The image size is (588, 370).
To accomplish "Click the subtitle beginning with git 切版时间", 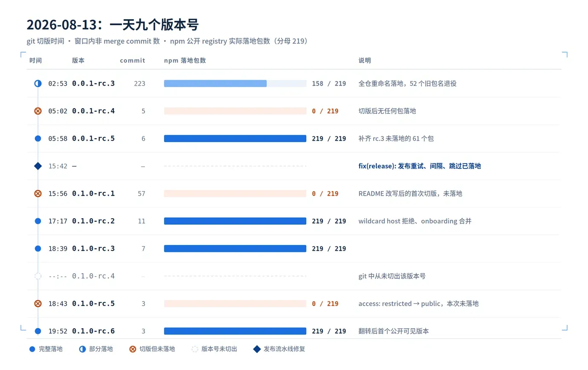I will [x=167, y=41].
